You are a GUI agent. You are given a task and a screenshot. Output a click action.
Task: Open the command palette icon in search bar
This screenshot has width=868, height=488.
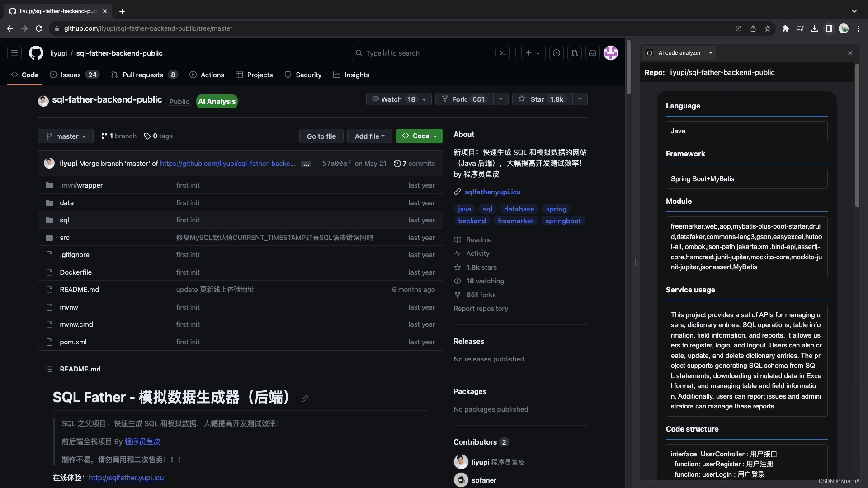click(502, 53)
